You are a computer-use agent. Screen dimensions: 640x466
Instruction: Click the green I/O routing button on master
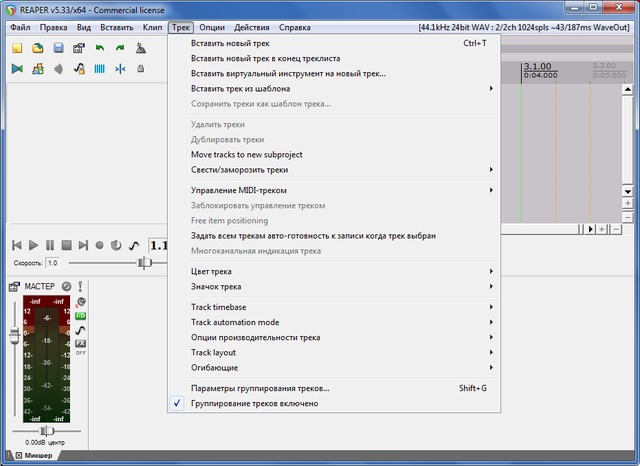point(81,316)
